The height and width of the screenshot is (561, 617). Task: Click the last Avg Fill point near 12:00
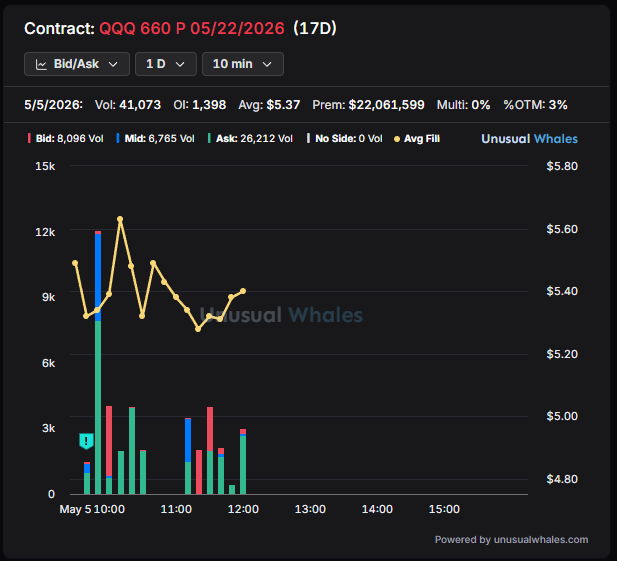coord(243,291)
